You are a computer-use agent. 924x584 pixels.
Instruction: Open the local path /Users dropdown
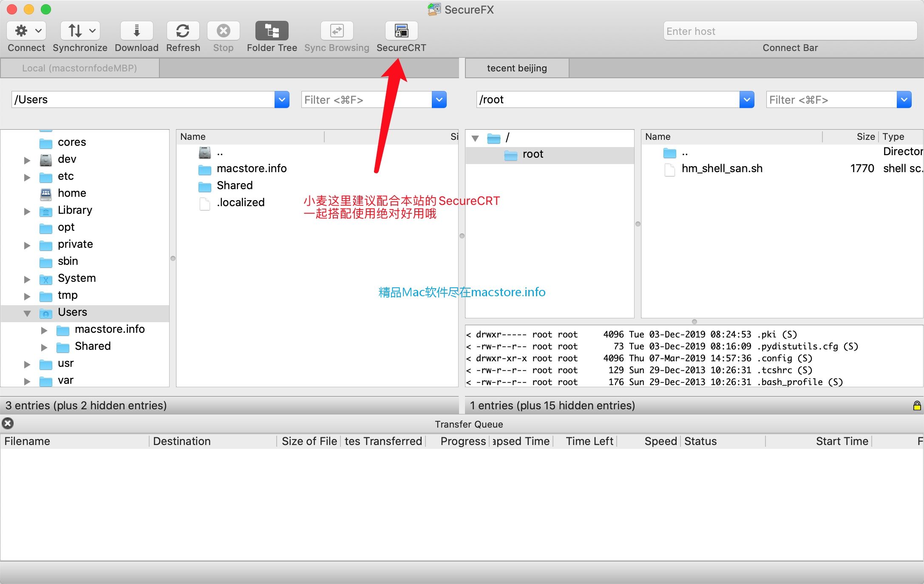(x=282, y=99)
